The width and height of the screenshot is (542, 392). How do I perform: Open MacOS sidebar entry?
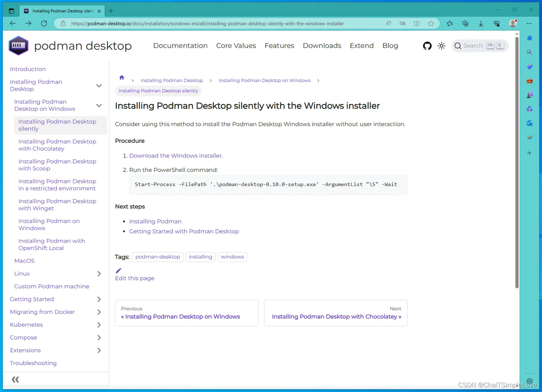point(24,261)
